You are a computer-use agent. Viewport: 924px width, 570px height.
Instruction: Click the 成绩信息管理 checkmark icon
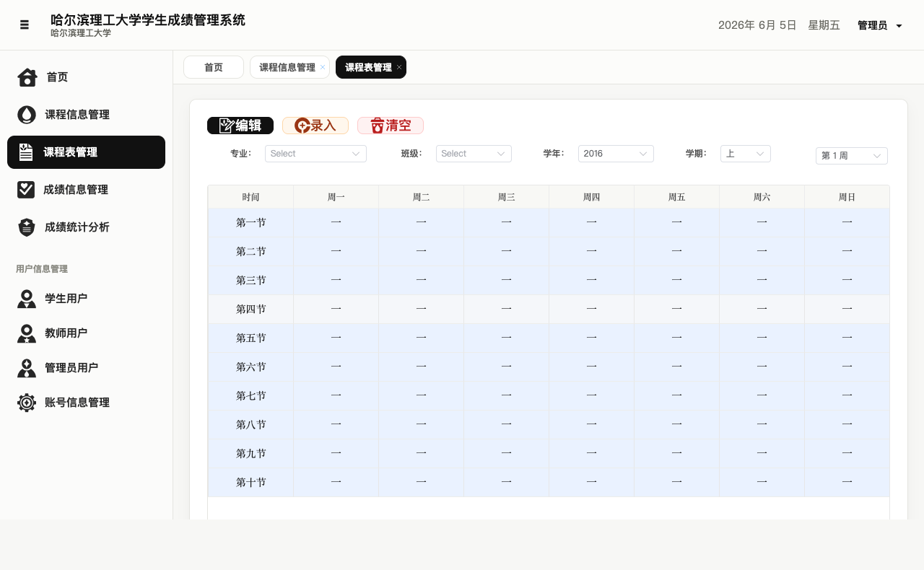coord(26,190)
